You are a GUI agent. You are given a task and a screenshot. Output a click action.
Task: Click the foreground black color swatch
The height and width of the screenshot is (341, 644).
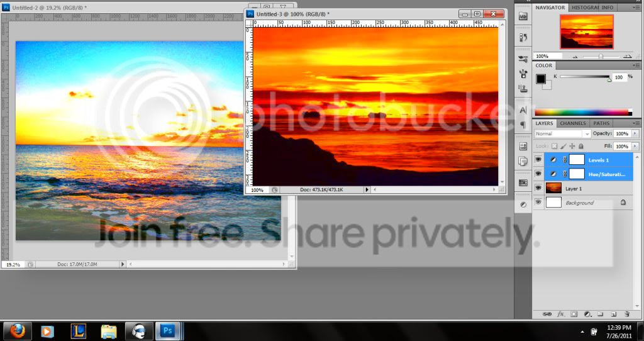tap(540, 79)
